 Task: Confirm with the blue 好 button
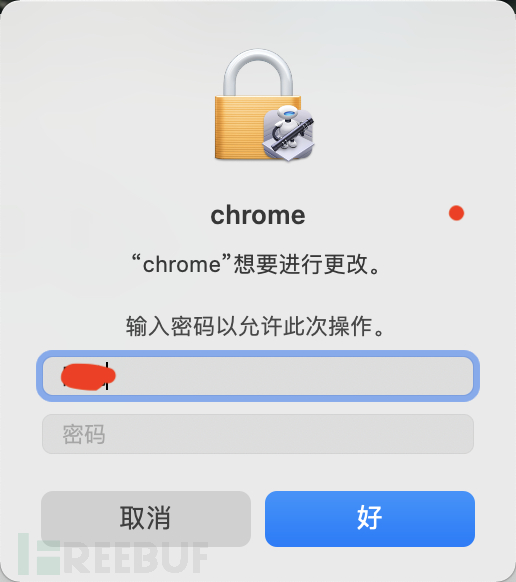[370, 519]
